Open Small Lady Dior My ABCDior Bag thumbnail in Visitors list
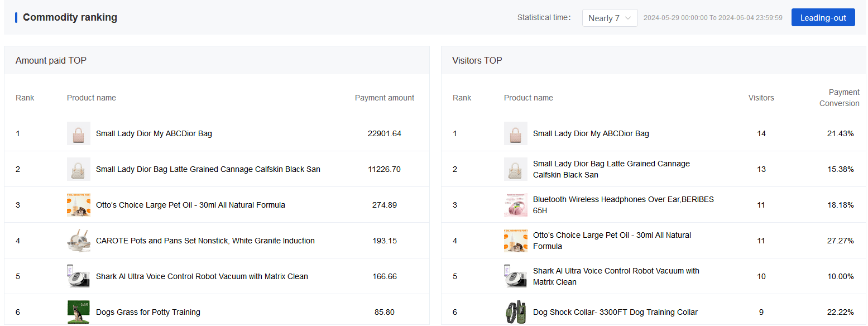 pos(516,133)
